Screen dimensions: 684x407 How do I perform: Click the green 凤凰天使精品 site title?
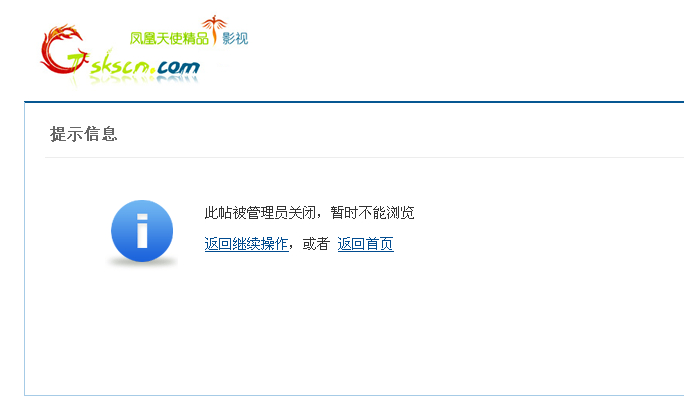pos(169,38)
